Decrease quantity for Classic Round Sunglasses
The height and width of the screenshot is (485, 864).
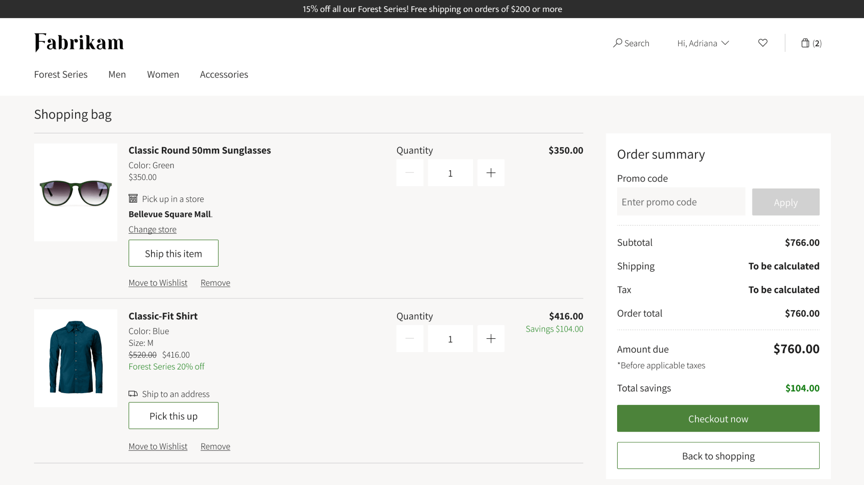coord(409,173)
